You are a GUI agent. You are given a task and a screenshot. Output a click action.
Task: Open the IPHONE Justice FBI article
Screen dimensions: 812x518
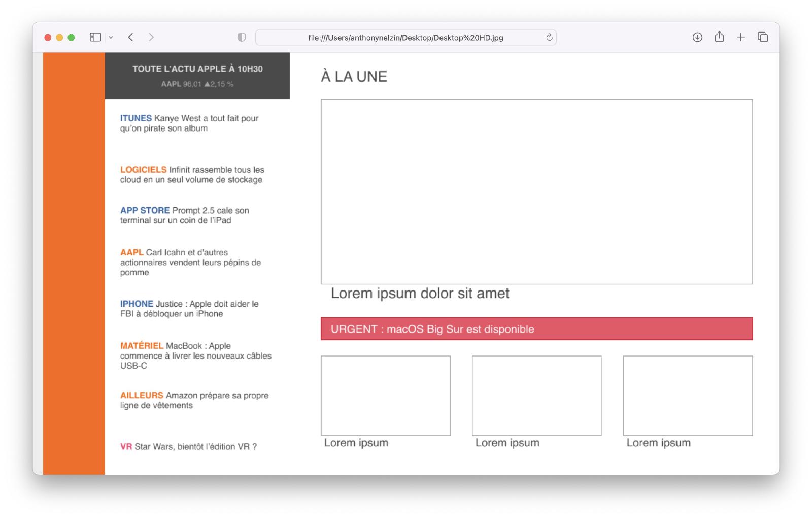point(189,309)
